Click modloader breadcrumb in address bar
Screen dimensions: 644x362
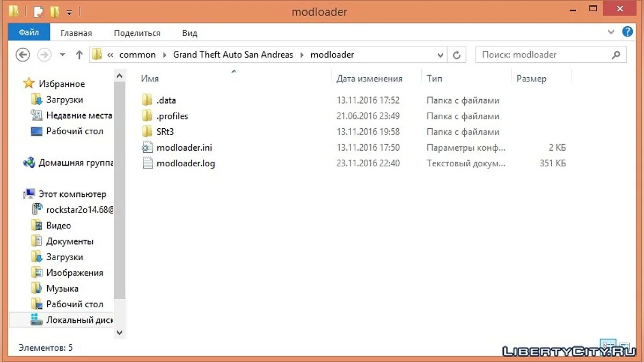tap(332, 55)
